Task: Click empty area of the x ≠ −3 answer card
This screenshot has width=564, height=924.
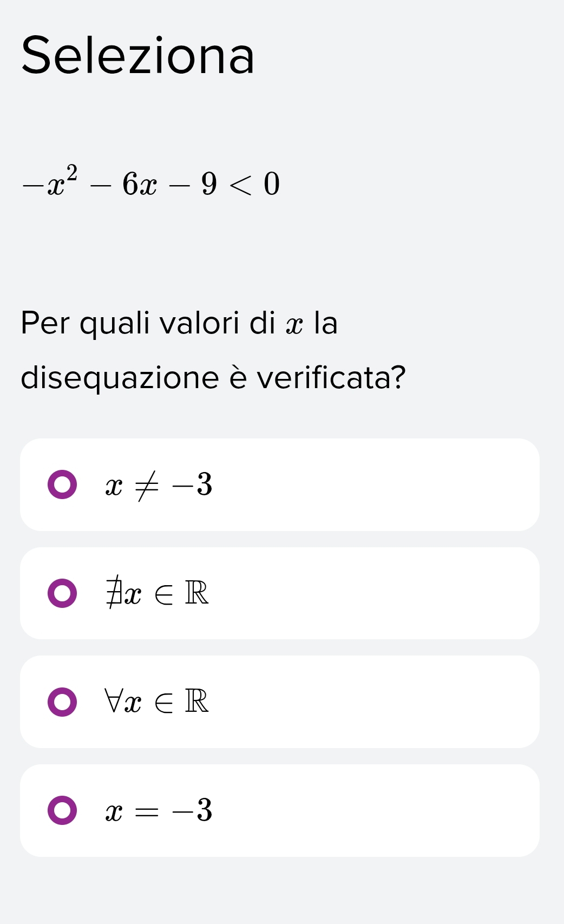Action: (379, 484)
